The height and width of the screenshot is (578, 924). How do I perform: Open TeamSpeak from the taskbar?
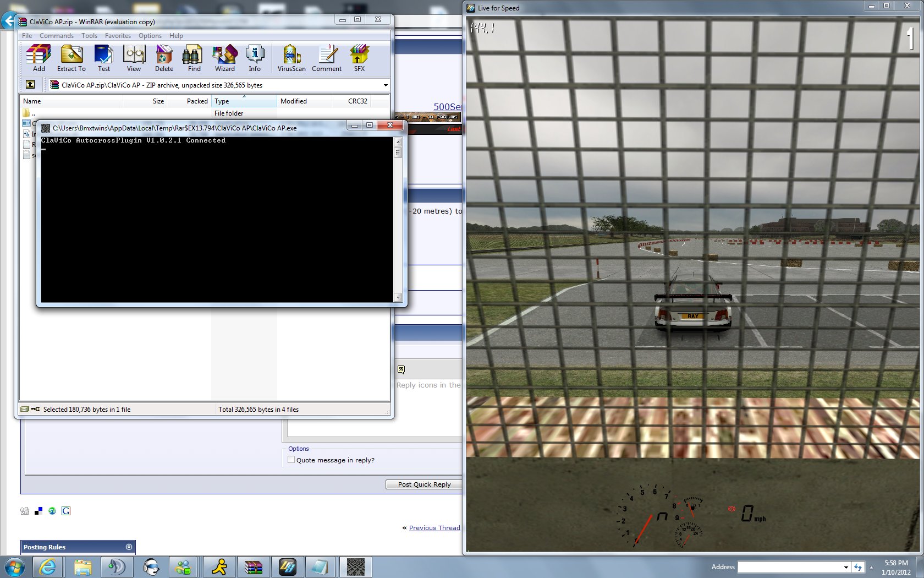click(117, 567)
